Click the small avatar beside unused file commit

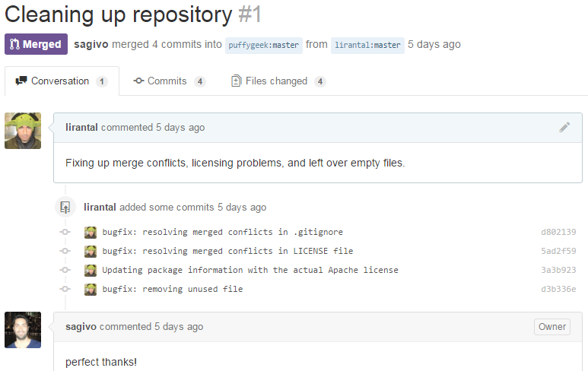coord(91,289)
